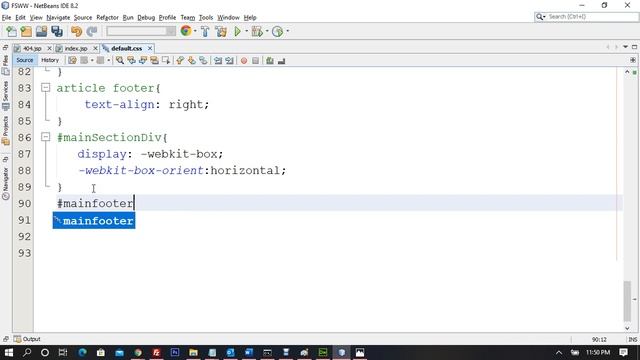640x360 pixels.
Task: Open the editor tab list dropdown arrow
Action: 625,47
